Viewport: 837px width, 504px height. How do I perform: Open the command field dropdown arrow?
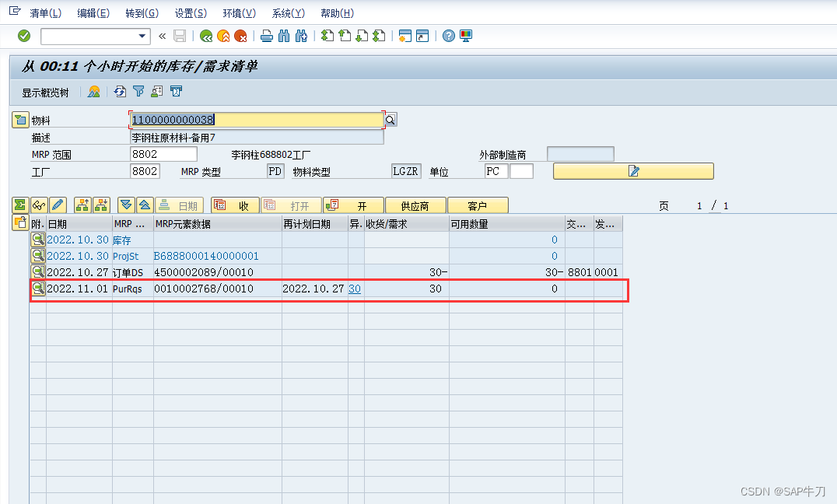(x=142, y=36)
